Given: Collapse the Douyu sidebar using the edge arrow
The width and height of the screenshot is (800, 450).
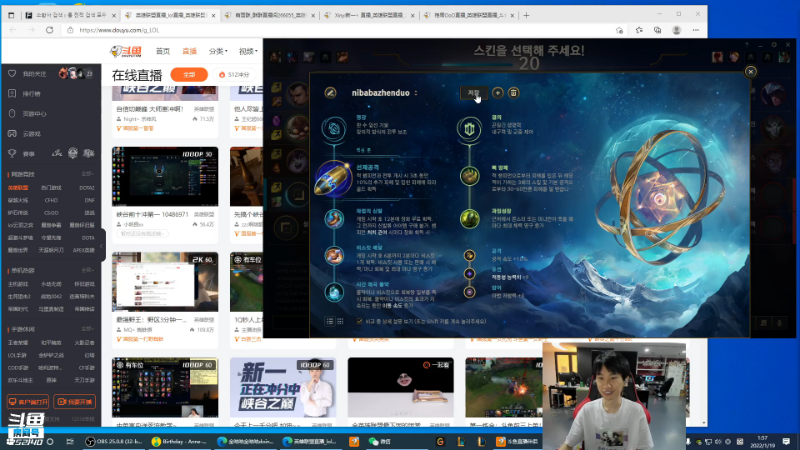Looking at the screenshot, I should pyautogui.click(x=102, y=245).
